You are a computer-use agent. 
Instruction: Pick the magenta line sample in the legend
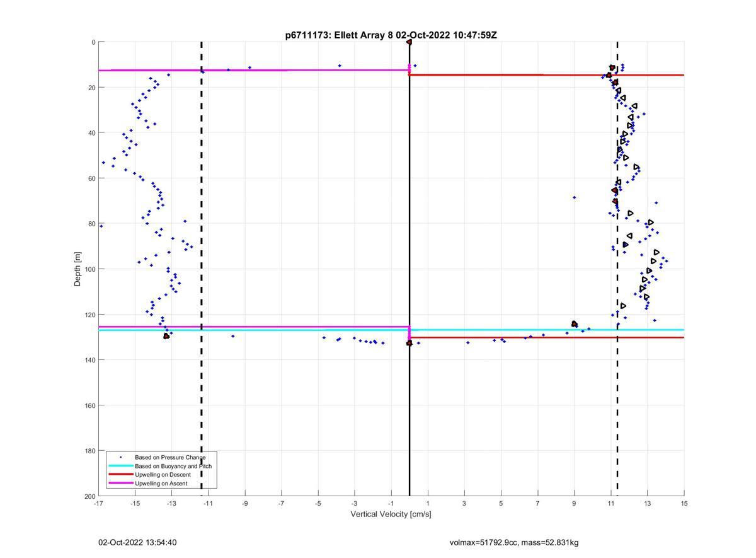coord(120,483)
